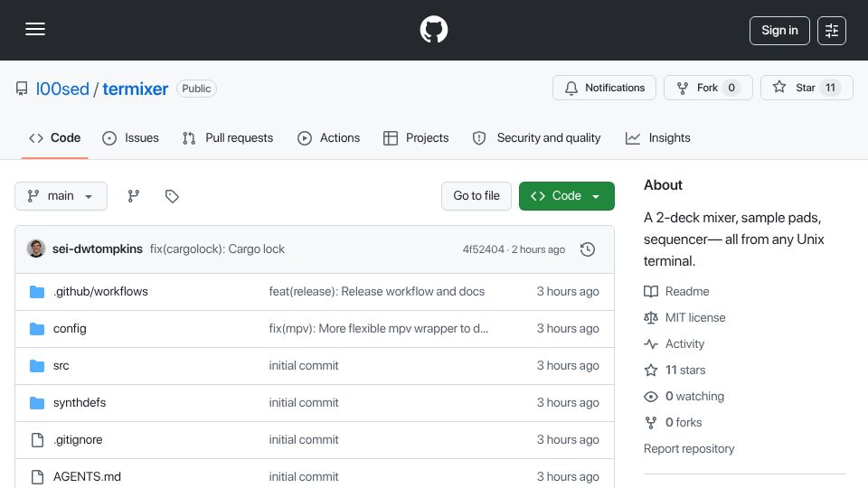Click the AGENTS.md file icon
This screenshot has height=488, width=868.
point(37,477)
